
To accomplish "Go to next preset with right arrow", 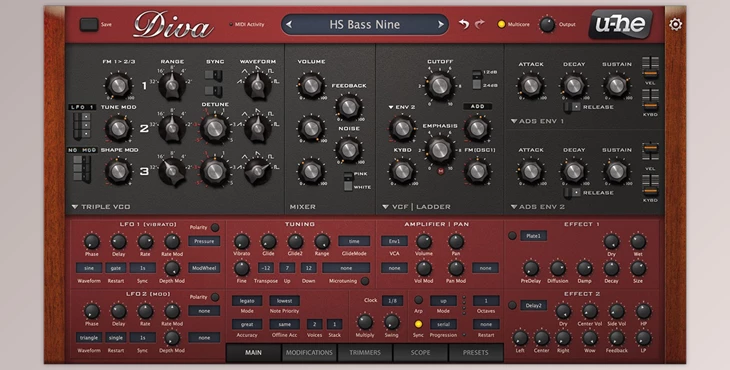I will point(440,25).
